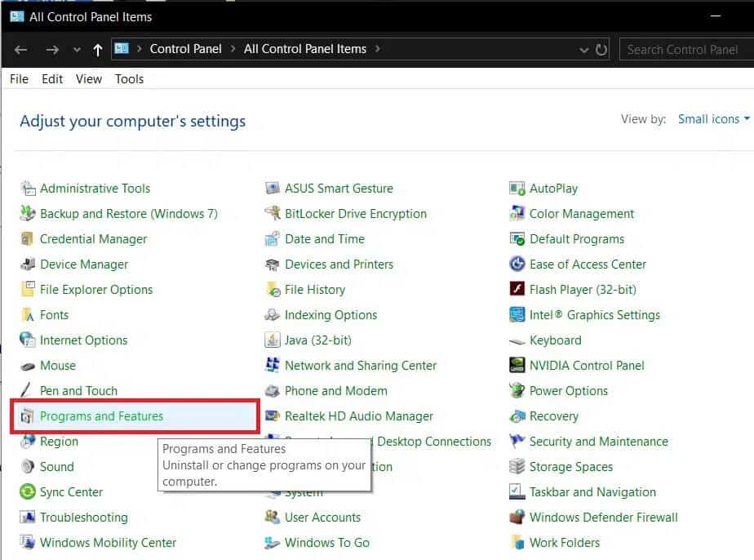The image size is (754, 560).
Task: Open the Mouse icon
Action: pos(28,366)
